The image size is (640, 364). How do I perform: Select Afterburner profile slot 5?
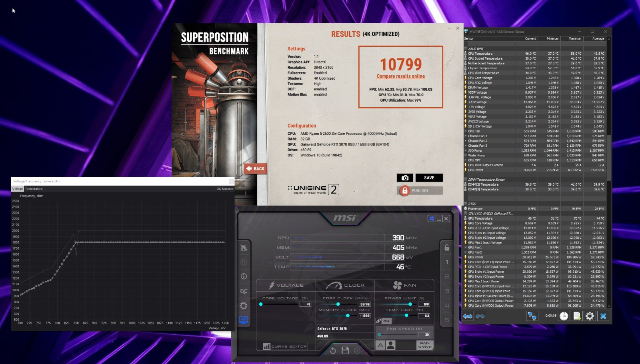tap(447, 320)
